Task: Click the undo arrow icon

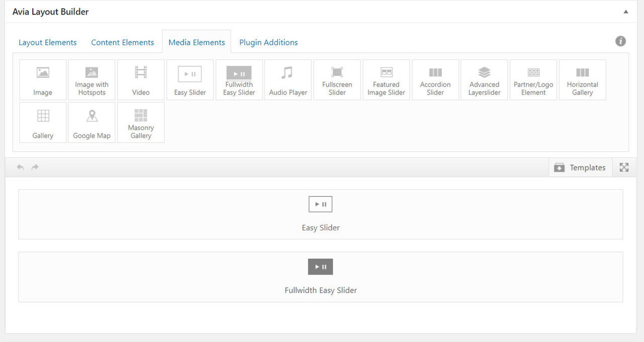Action: [x=20, y=167]
